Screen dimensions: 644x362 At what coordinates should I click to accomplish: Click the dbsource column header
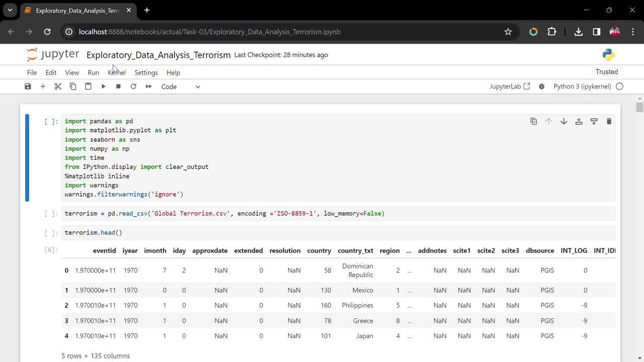[x=540, y=250]
